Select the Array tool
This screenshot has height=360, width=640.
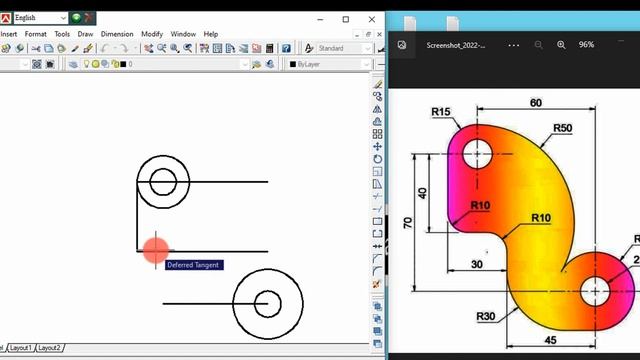point(378,134)
